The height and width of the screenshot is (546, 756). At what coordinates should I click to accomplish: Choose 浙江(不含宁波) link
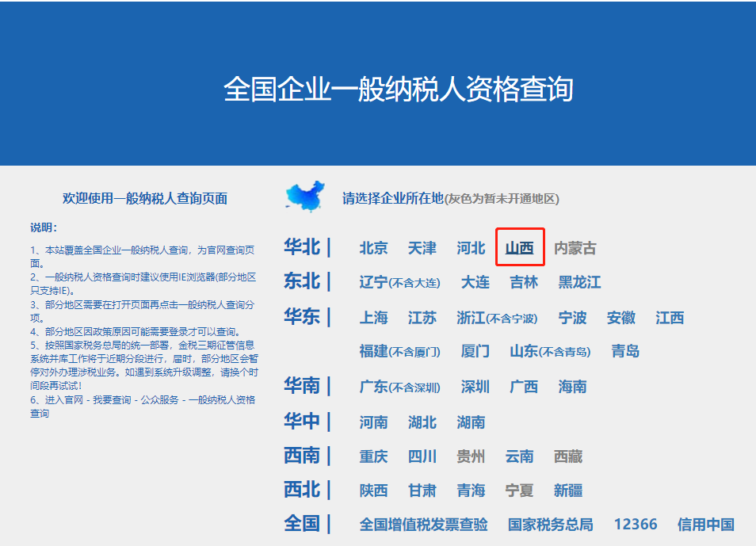[x=497, y=317]
